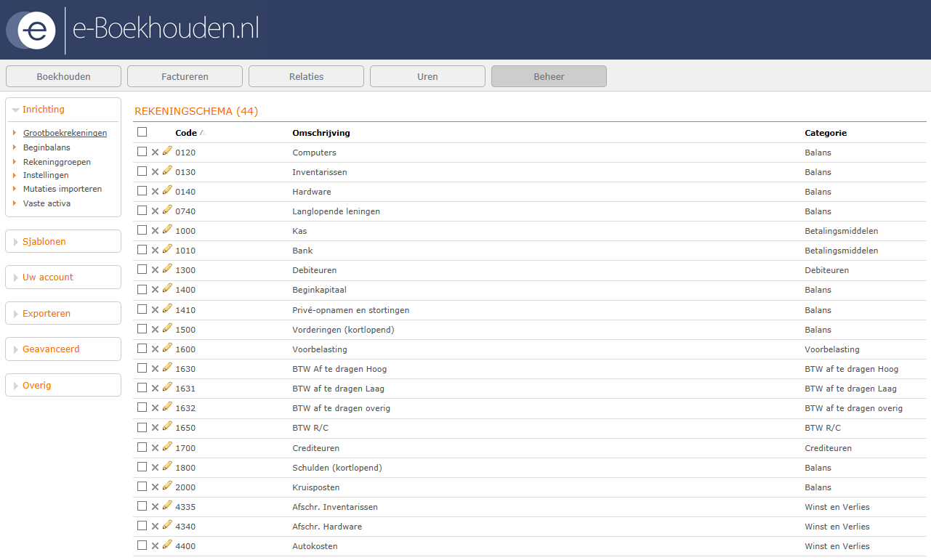The height and width of the screenshot is (560, 931).
Task: Select checkbox for Voorbelasting row 1600
Action: [x=142, y=349]
